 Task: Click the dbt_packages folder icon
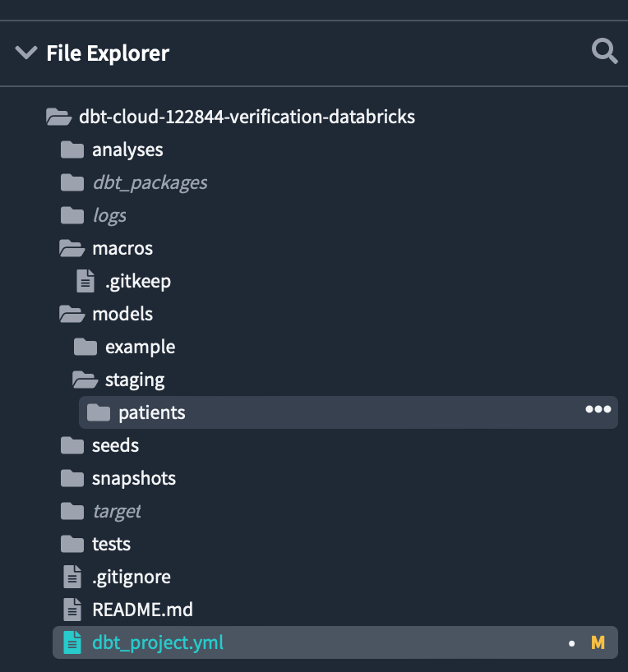[72, 182]
